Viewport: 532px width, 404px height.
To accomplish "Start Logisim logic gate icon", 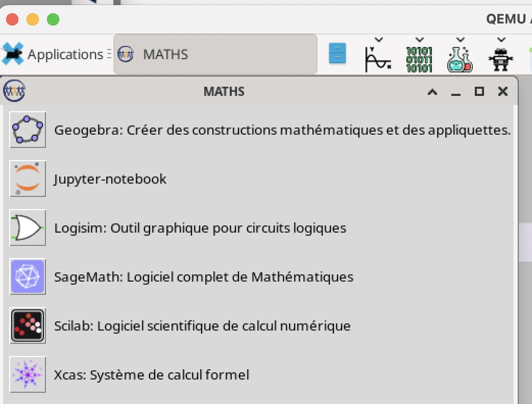I will click(28, 228).
